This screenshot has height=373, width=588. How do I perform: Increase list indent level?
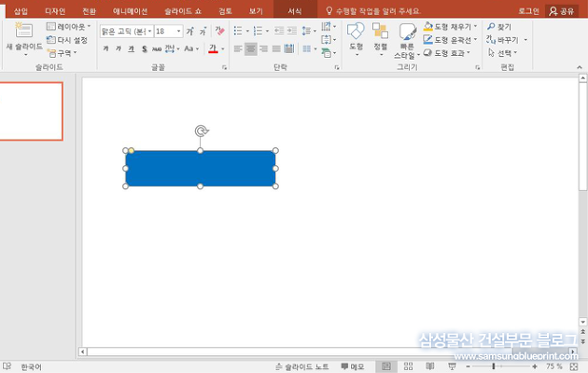[x=292, y=31]
